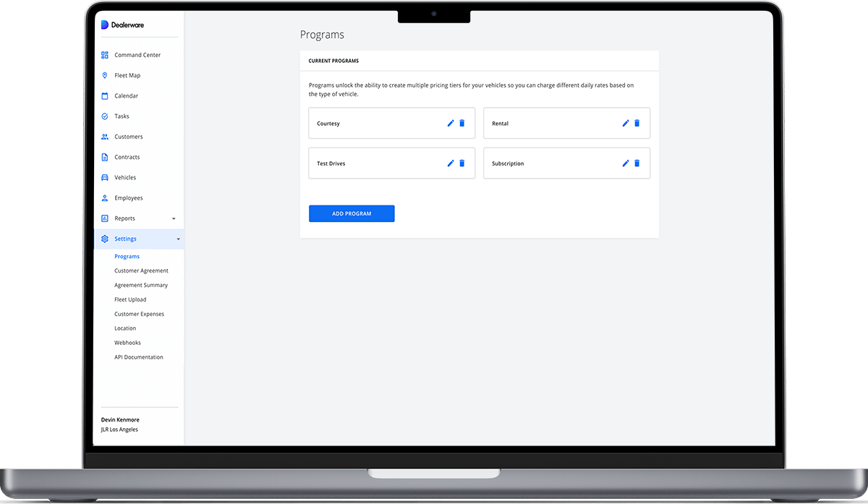
Task: Delete the Rental program with trash icon
Action: [637, 123]
